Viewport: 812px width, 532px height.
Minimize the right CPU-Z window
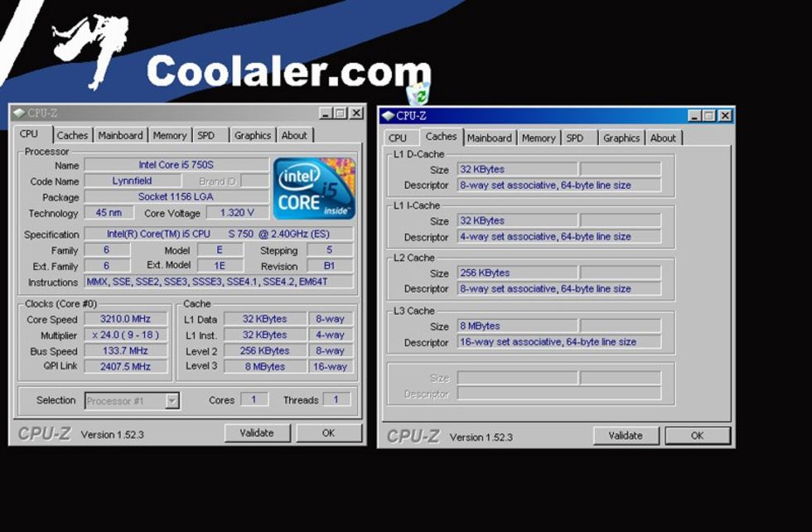(694, 116)
